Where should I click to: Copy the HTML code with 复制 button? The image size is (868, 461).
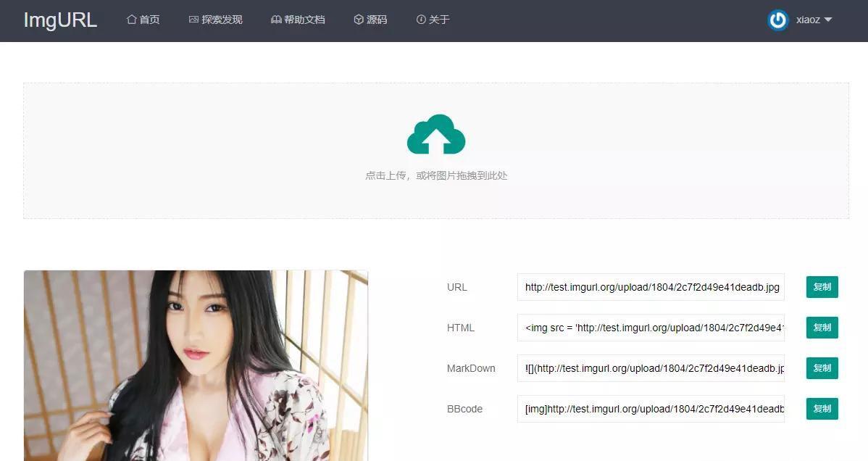tap(822, 328)
